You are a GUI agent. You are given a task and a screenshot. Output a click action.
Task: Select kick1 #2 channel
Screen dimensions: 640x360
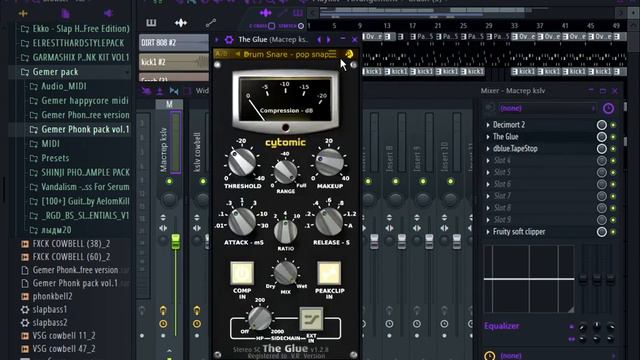(174, 62)
